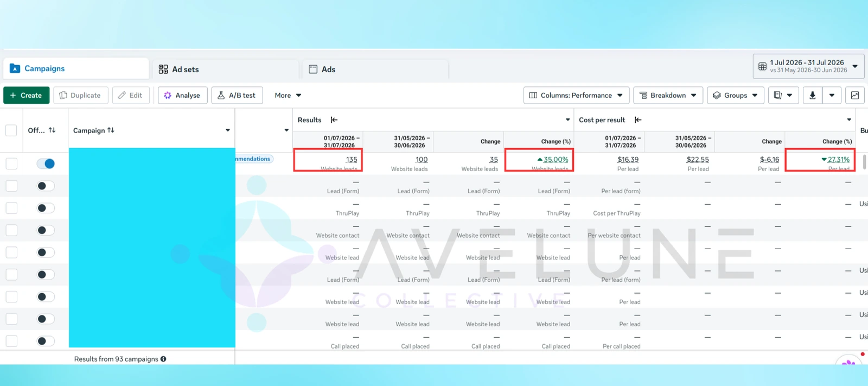This screenshot has width=868, height=386.
Task: Click the 100 Website leads value
Action: click(x=422, y=160)
